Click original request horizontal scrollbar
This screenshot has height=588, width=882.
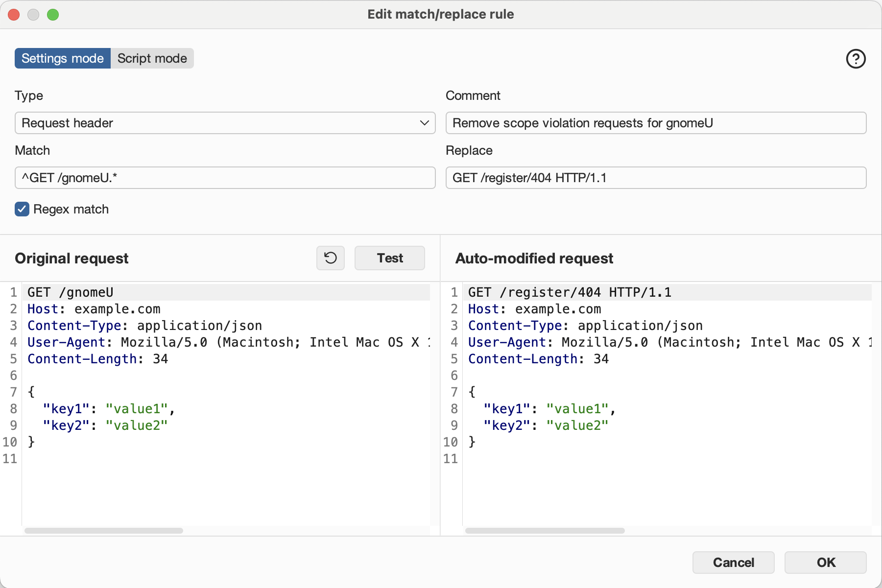tap(104, 531)
